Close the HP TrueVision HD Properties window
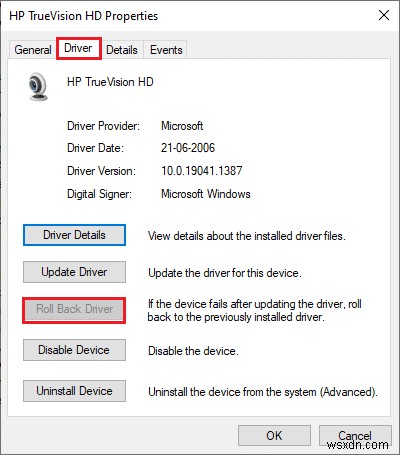 (x=384, y=15)
